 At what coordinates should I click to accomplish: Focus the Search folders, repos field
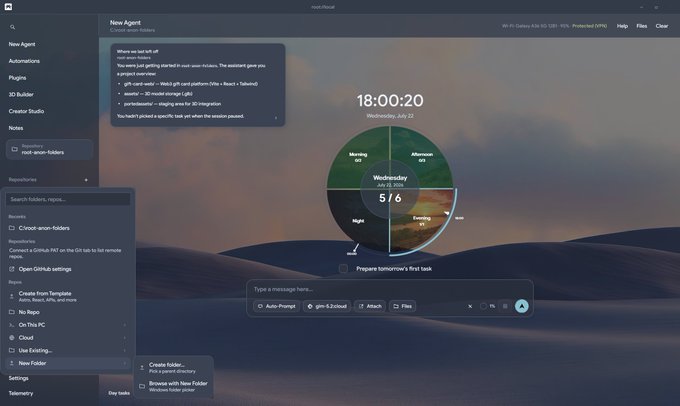pos(68,200)
